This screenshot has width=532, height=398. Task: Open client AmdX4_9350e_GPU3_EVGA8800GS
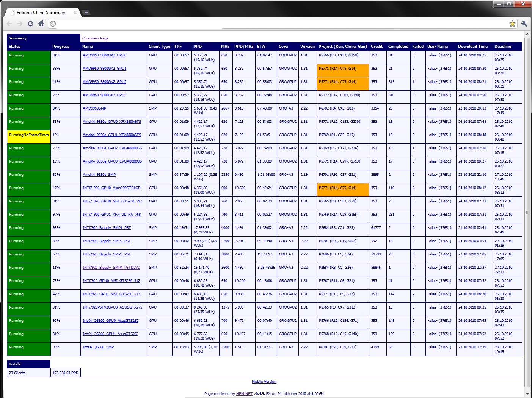[112, 161]
